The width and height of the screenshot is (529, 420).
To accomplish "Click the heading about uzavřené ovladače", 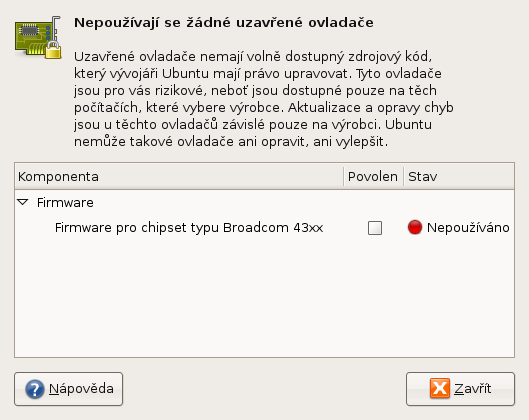I will 224,23.
